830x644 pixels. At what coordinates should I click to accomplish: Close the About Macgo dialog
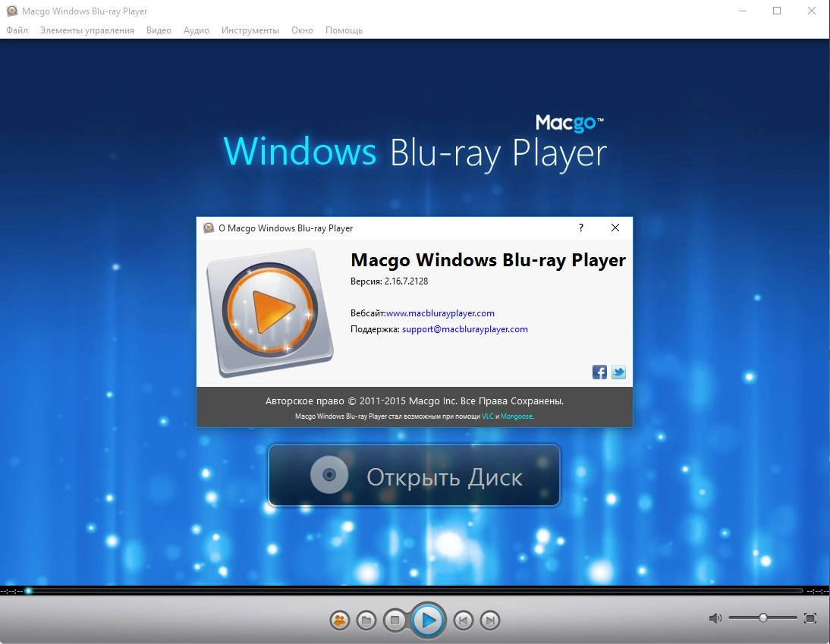615,228
